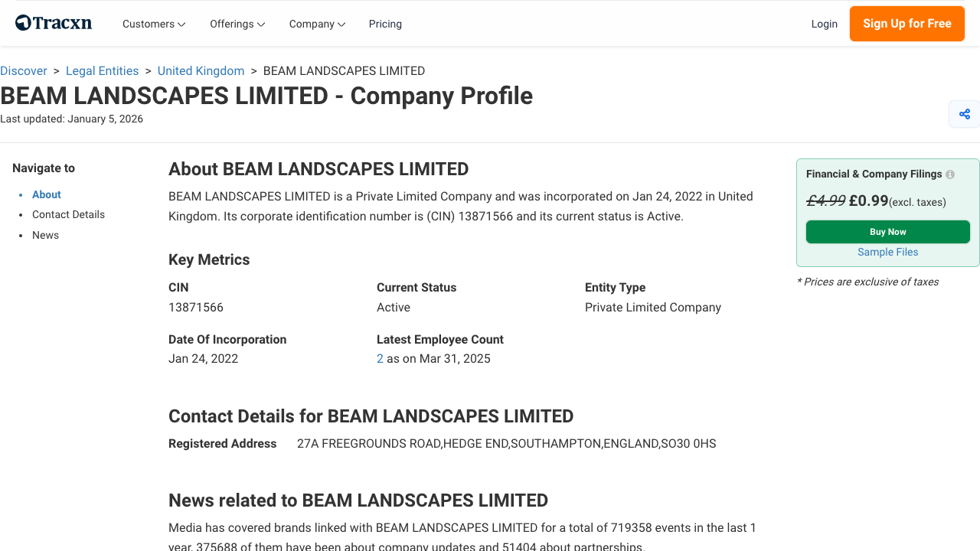Image resolution: width=980 pixels, height=551 pixels.
Task: Click Login in the top bar
Action: 825,24
